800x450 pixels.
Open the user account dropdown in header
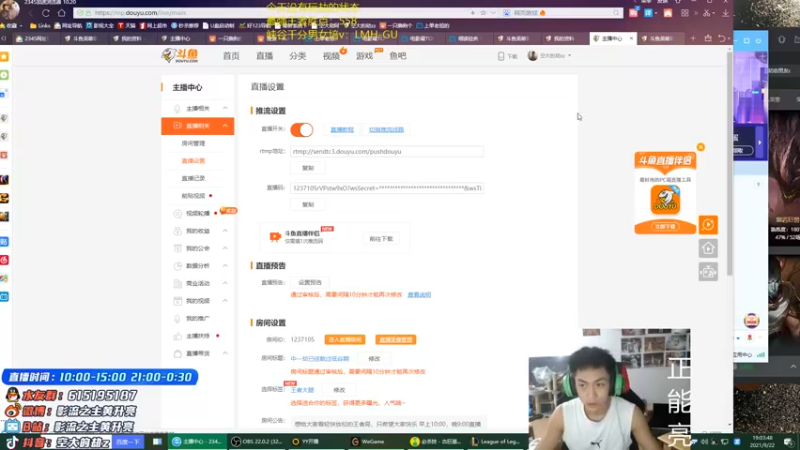[549, 56]
